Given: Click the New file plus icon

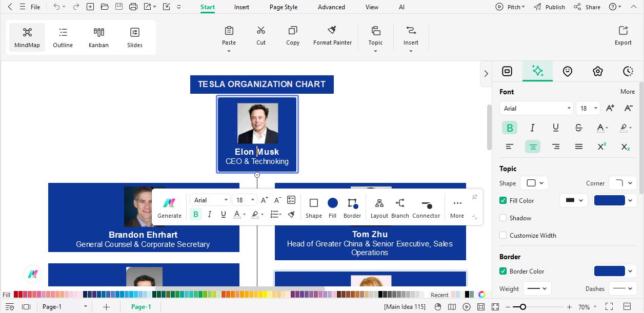Looking at the screenshot, I should (90, 7).
